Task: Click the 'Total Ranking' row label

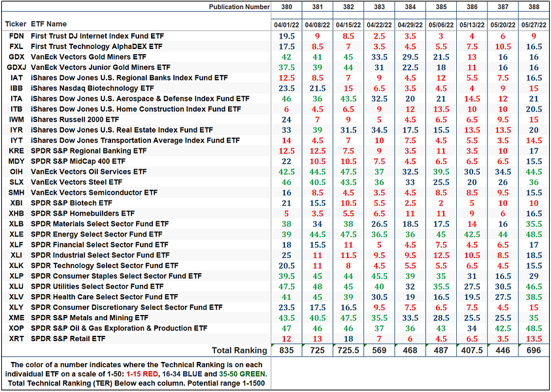Action: coord(239,350)
